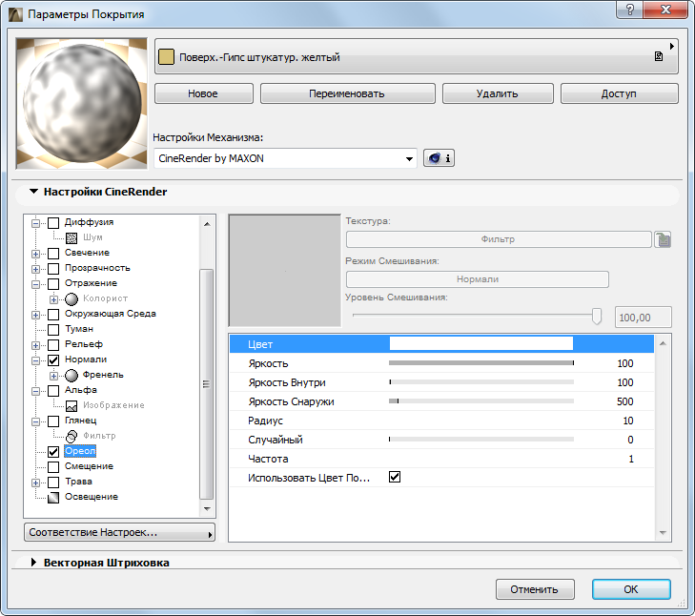Toggle the Прозрачность checkbox
695x616 pixels.
point(53,269)
